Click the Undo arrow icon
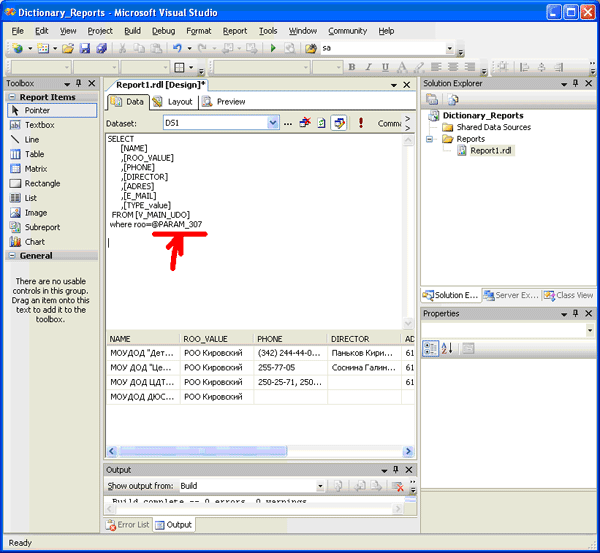 (x=177, y=48)
